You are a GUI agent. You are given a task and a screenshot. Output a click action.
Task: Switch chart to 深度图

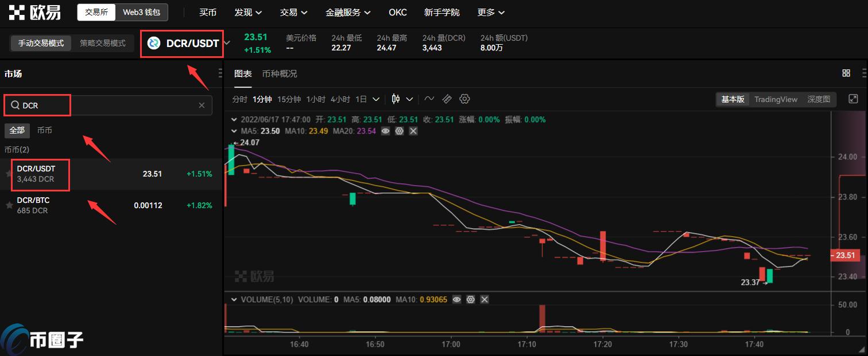(819, 99)
